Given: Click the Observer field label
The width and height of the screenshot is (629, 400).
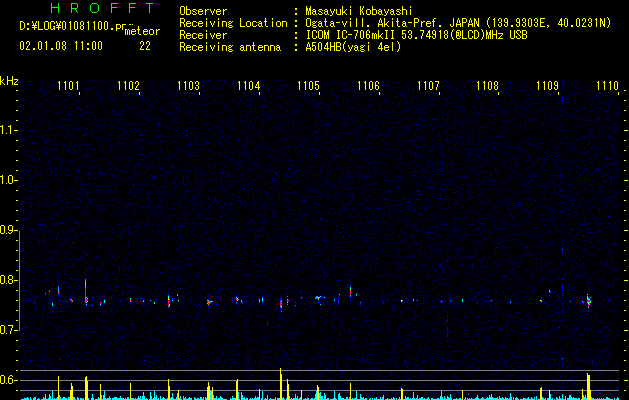Looking at the screenshot, I should coord(203,11).
